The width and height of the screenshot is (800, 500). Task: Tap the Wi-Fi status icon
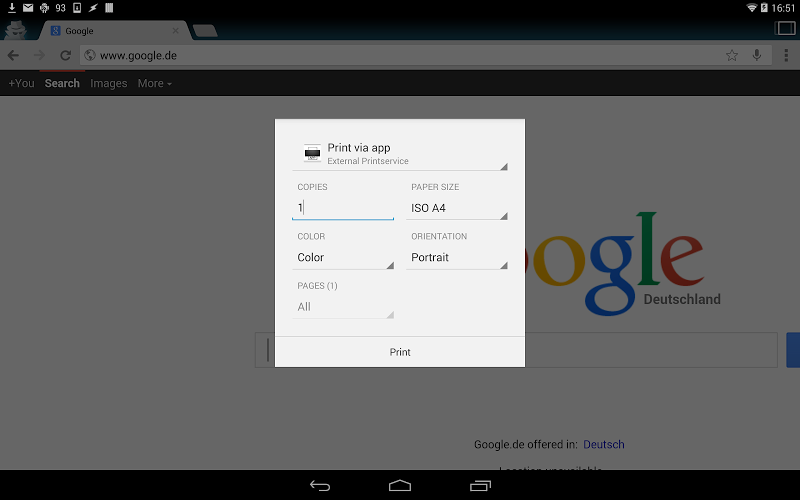tap(752, 8)
